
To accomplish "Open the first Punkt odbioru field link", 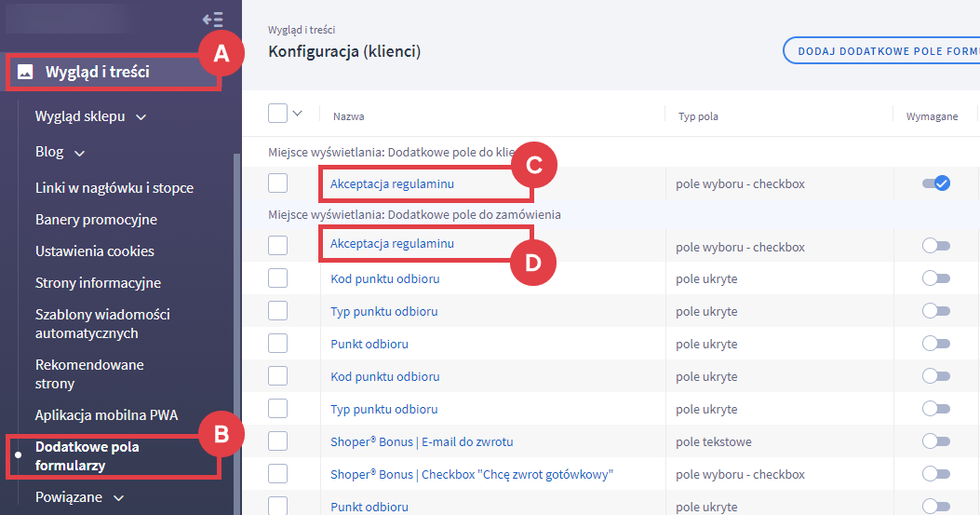I will coord(369,344).
